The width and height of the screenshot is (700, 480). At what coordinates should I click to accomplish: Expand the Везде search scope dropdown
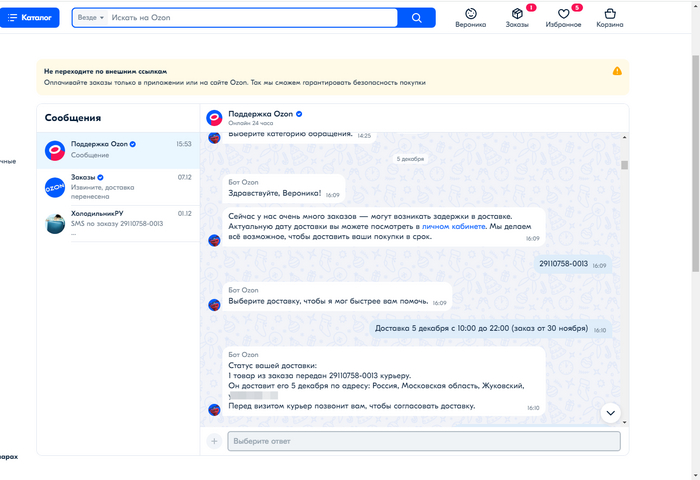point(90,18)
